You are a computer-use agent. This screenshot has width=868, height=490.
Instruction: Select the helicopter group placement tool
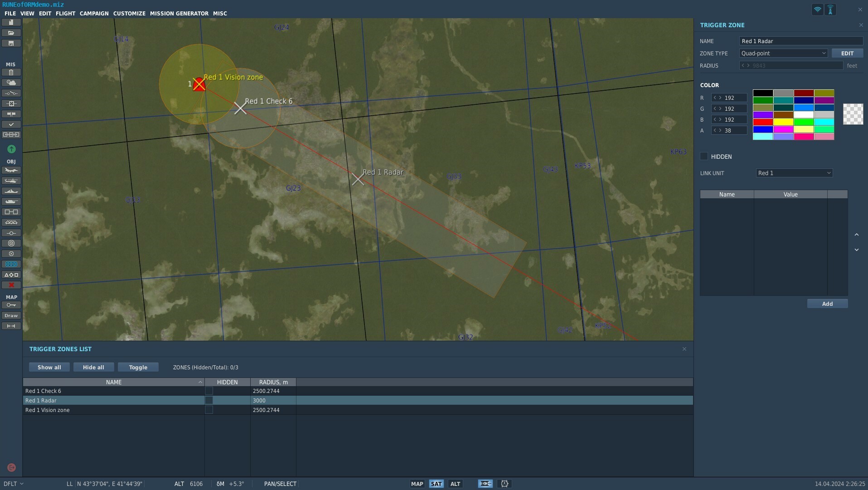(11, 181)
